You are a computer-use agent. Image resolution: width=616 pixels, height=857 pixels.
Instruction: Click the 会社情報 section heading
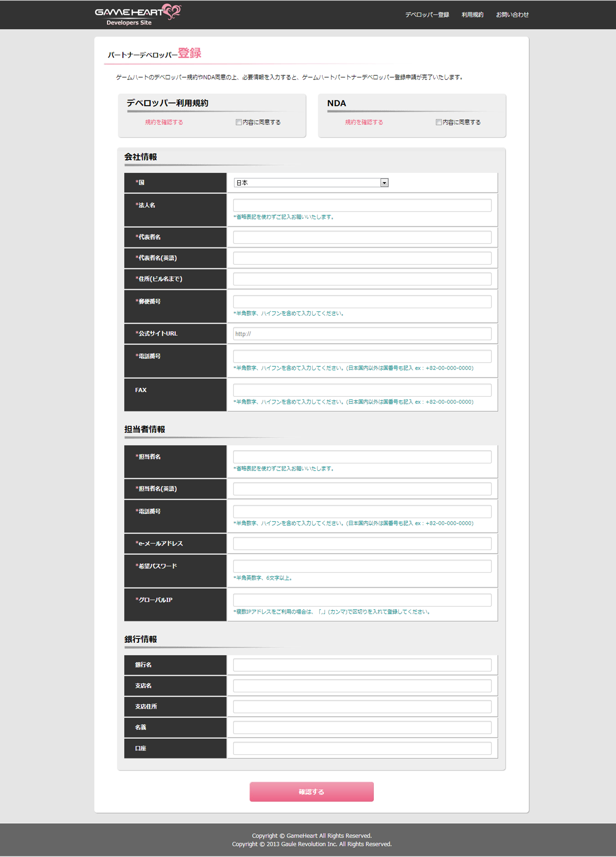point(141,157)
